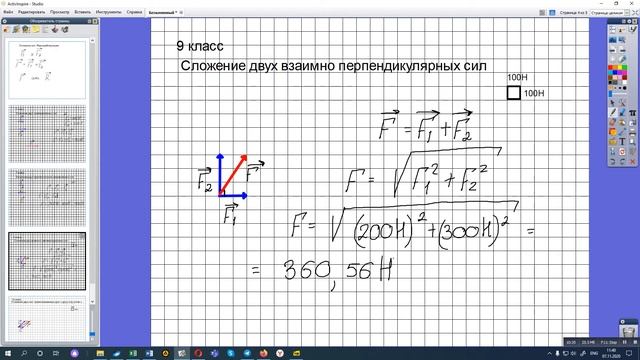The image size is (640, 360).
Task: Open the Object Browser icon
Action: tap(26, 29)
